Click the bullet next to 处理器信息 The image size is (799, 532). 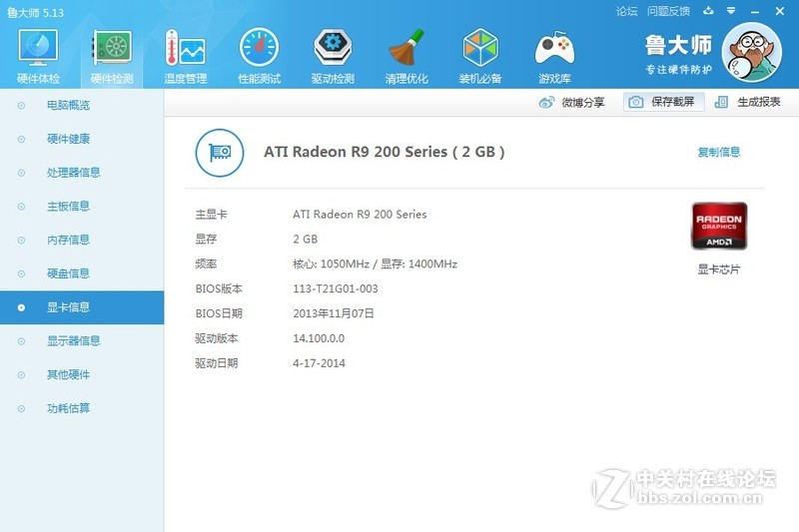click(21, 173)
